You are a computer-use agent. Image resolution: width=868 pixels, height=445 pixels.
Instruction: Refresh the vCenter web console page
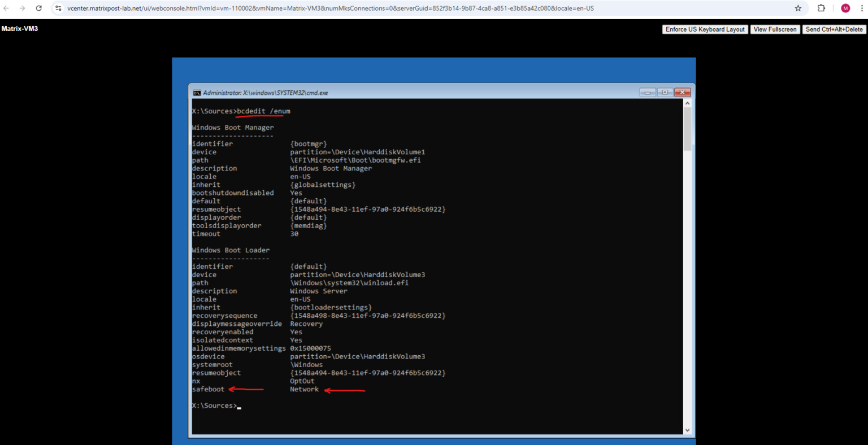pyautogui.click(x=38, y=8)
